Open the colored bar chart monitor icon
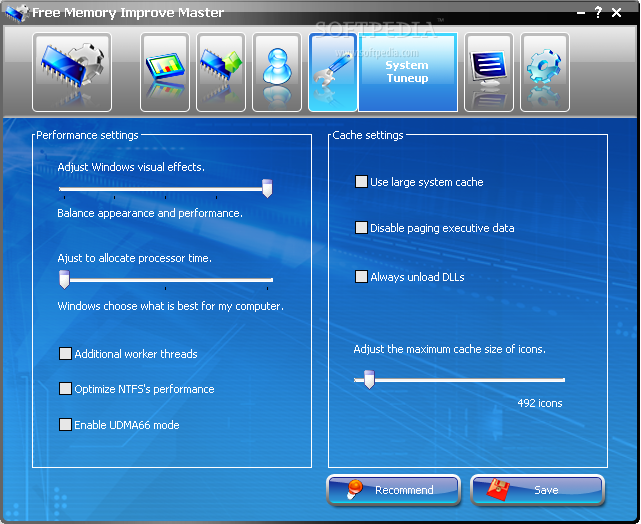This screenshot has width=641, height=524. [x=165, y=72]
